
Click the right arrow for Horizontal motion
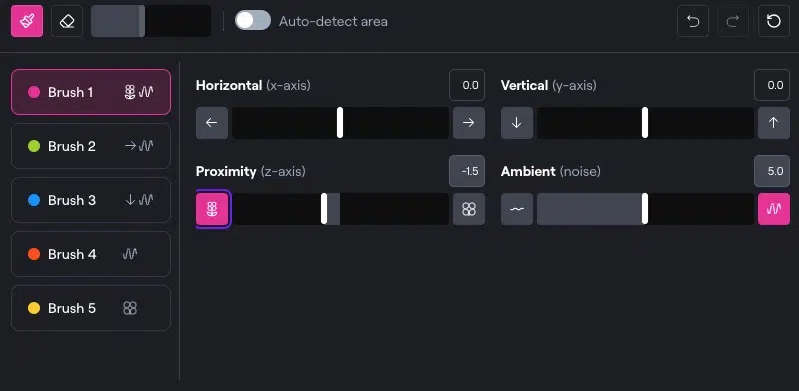pos(469,123)
